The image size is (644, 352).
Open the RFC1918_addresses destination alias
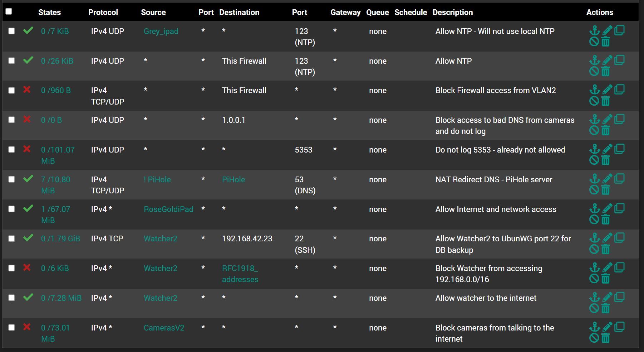240,274
